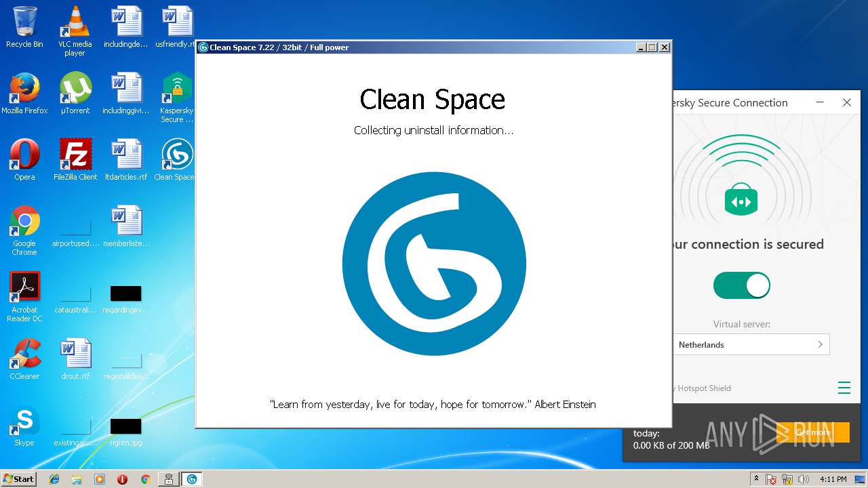This screenshot has height=488, width=868.
Task: Open Acrobat Reader DC shortcut
Action: (x=24, y=297)
